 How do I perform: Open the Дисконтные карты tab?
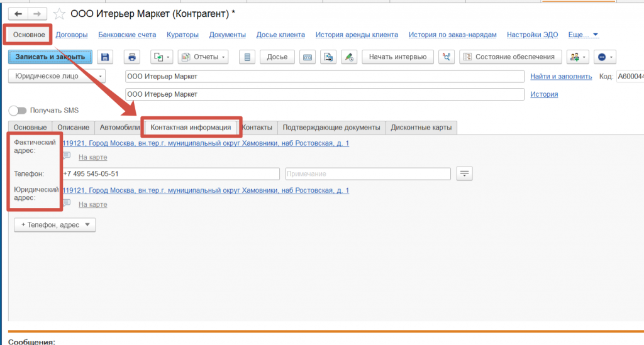point(421,128)
